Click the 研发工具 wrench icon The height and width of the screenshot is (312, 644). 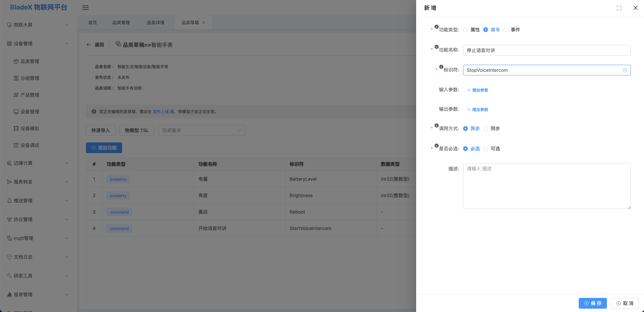pos(9,276)
